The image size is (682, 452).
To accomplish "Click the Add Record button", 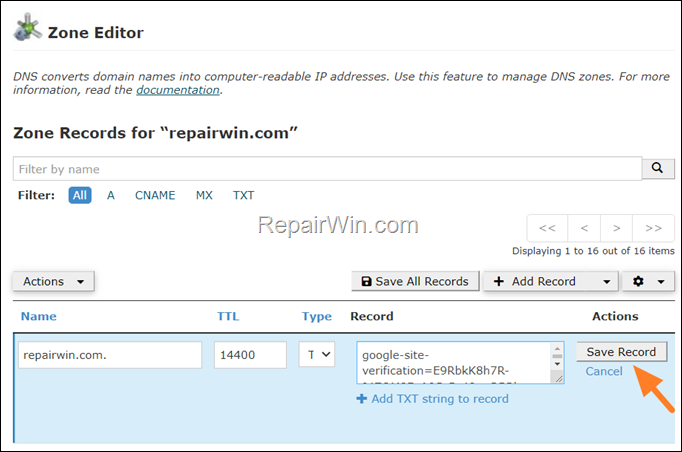I will coord(535,281).
